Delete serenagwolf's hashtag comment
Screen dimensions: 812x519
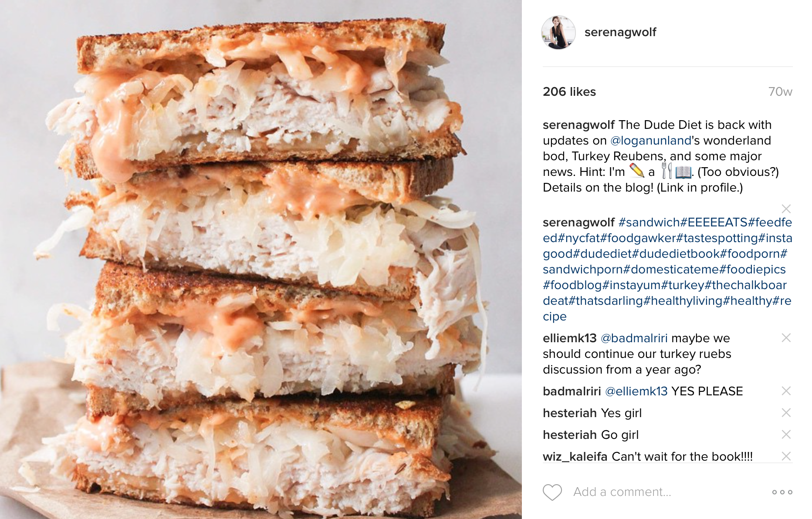point(786,209)
